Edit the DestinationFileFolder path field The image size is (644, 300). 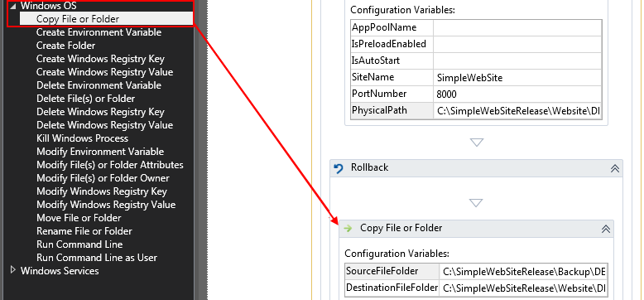(523, 288)
